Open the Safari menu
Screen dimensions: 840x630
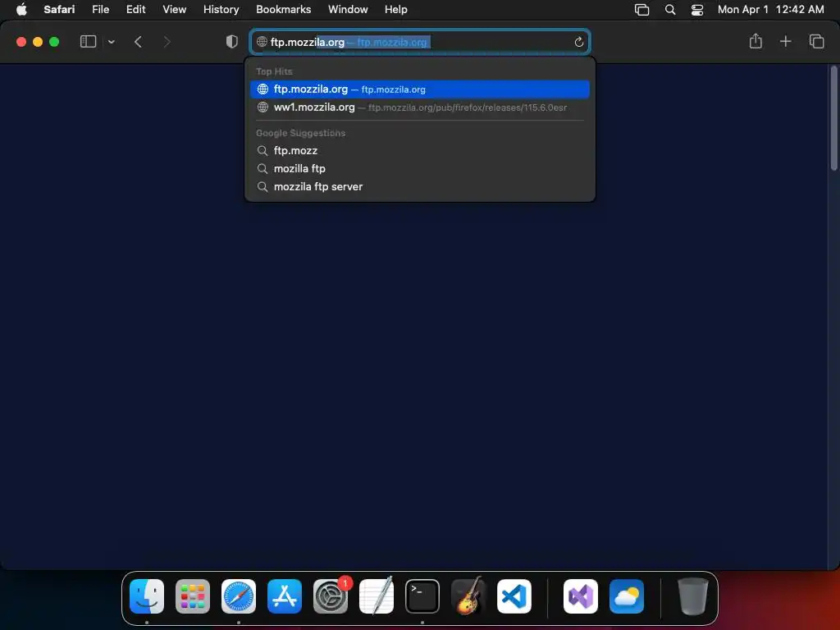coord(59,9)
